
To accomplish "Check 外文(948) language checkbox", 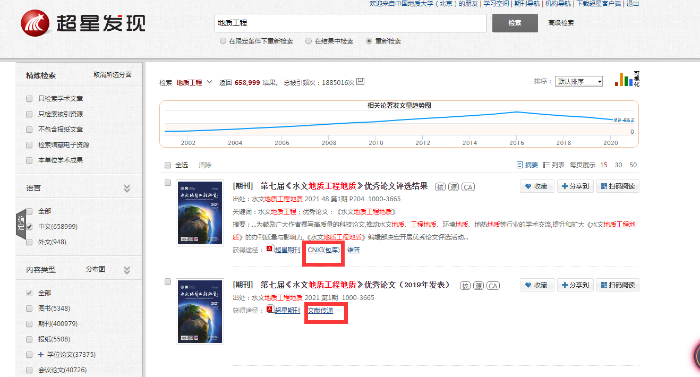I will [29, 242].
